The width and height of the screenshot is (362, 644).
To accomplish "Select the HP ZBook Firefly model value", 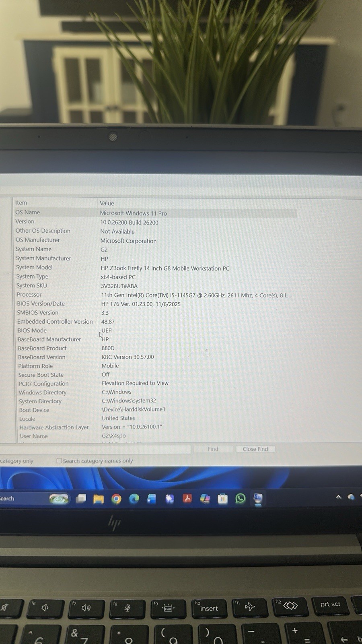I will tap(165, 268).
